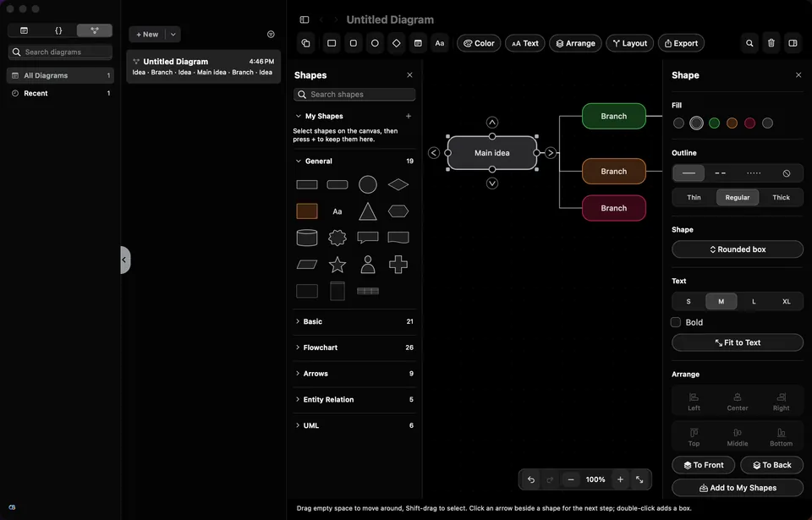This screenshot has width=812, height=520.
Task: Select the Aa text tool in the toolbar
Action: [x=440, y=43]
